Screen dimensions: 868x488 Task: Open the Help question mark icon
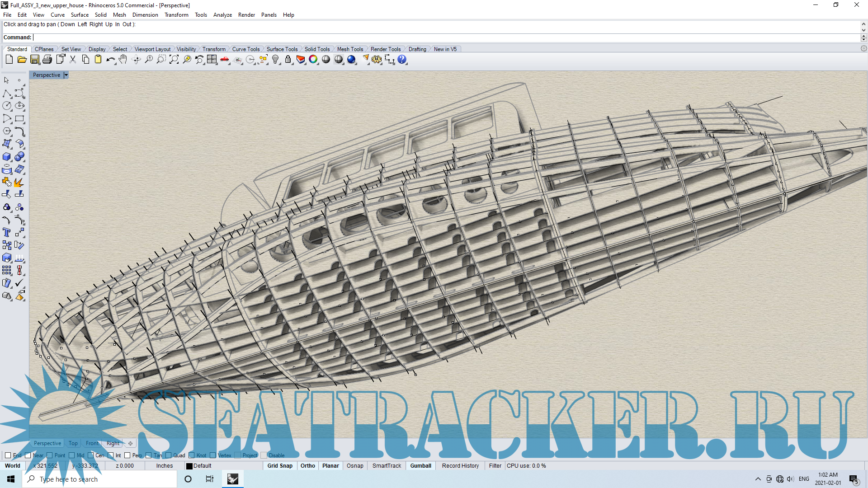point(402,60)
